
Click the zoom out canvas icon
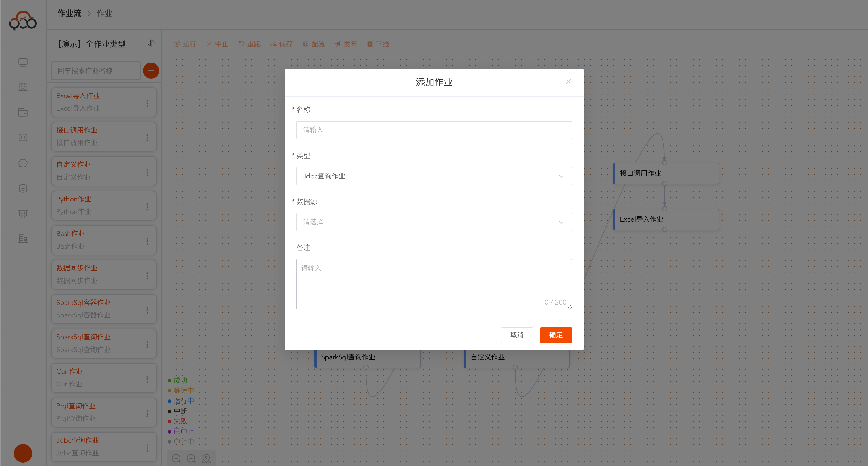[176, 458]
